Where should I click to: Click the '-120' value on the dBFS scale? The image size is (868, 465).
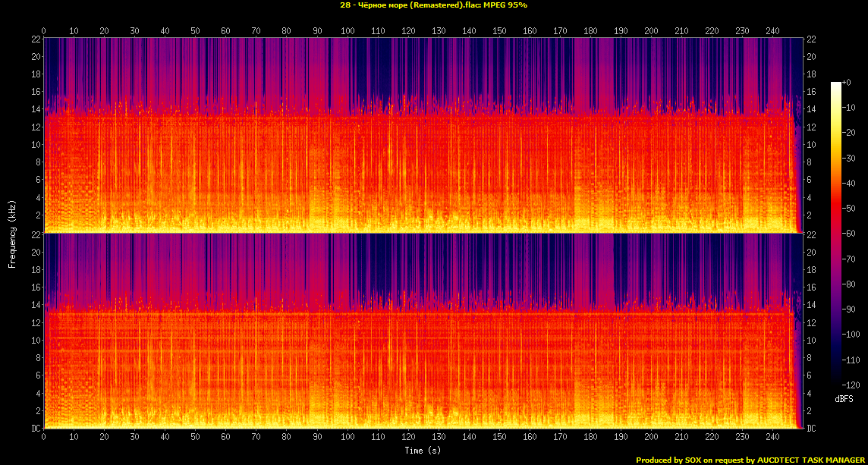click(x=850, y=385)
